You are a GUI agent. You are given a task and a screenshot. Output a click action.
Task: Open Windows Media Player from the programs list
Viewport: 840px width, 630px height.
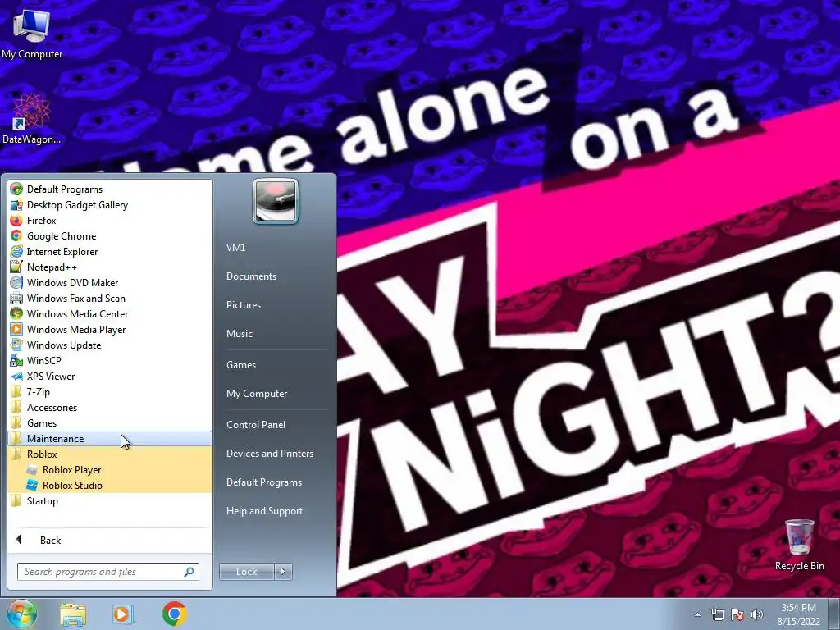point(110,329)
